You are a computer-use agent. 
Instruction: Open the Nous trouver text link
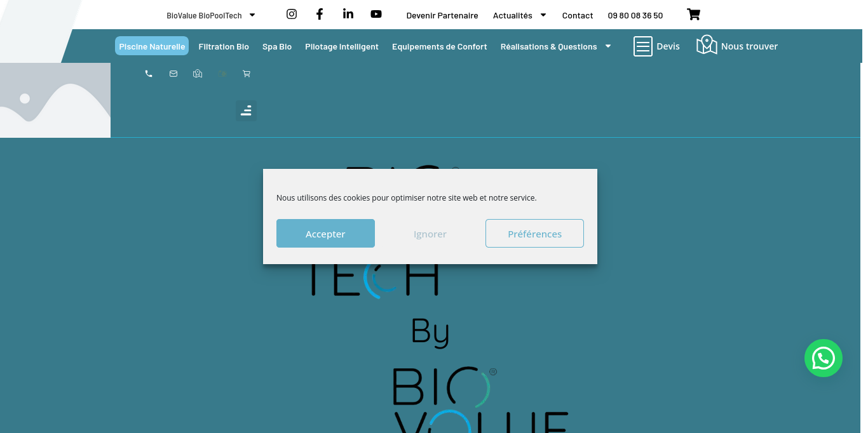click(x=749, y=46)
